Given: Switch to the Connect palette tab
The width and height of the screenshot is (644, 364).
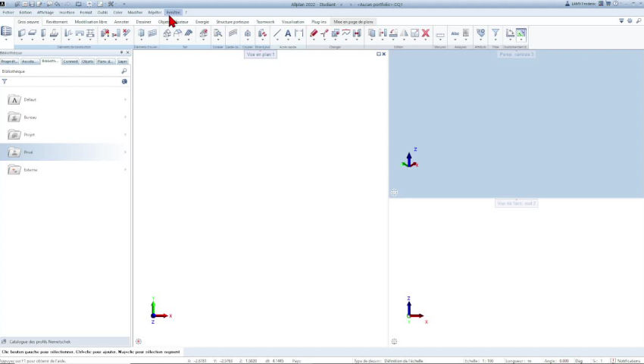Looking at the screenshot, I should [x=70, y=61].
